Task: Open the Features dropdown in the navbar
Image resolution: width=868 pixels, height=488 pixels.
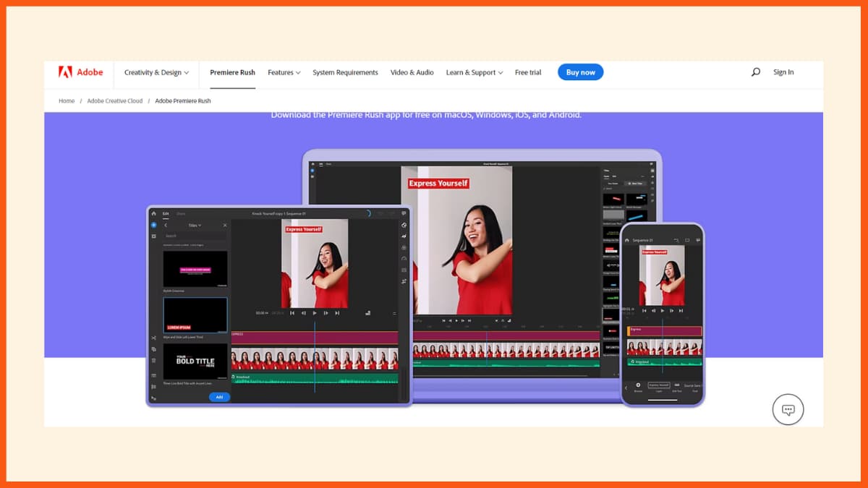Action: pyautogui.click(x=284, y=72)
